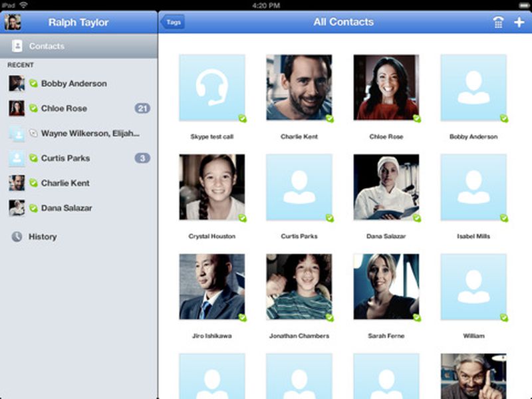Viewport: 532px width, 399px height.
Task: Open Jiro Ishikawa's contact tile
Action: 211,286
